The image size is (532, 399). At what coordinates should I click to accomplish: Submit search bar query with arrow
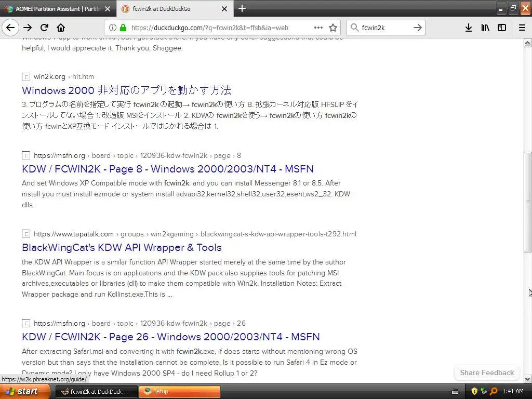pos(418,28)
